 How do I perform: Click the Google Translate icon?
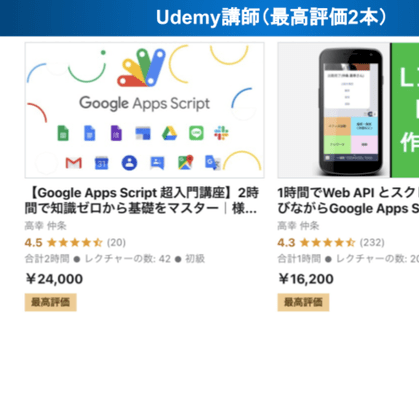(213, 163)
